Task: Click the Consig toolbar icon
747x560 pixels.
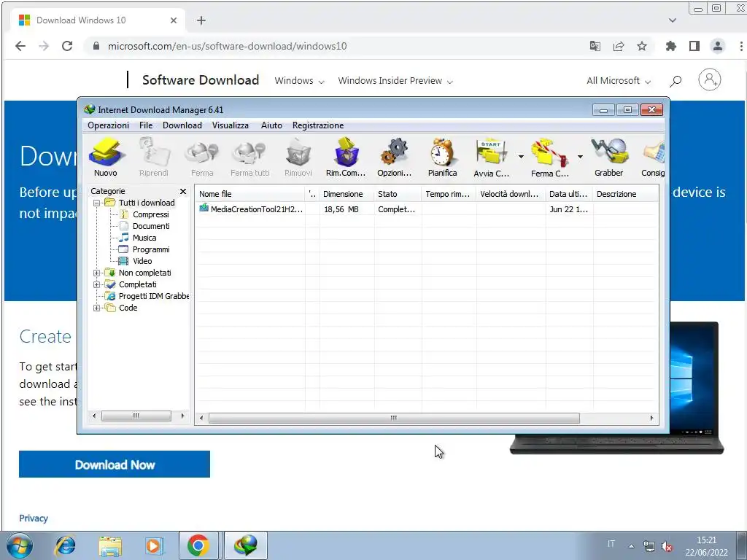Action: point(653,157)
